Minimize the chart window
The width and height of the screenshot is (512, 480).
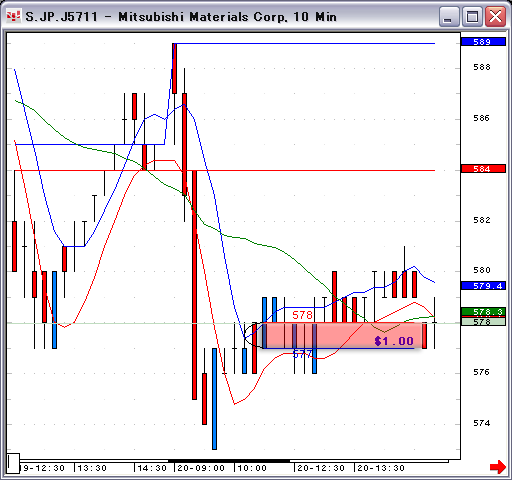pos(449,16)
